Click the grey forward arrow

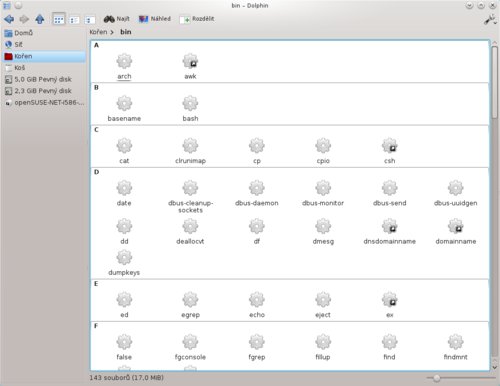[24, 19]
